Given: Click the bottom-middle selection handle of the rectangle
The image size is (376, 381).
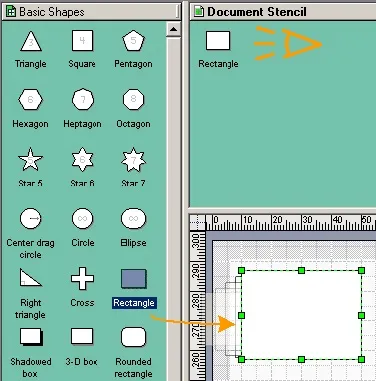Looking at the screenshot, I should pyautogui.click(x=301, y=359).
